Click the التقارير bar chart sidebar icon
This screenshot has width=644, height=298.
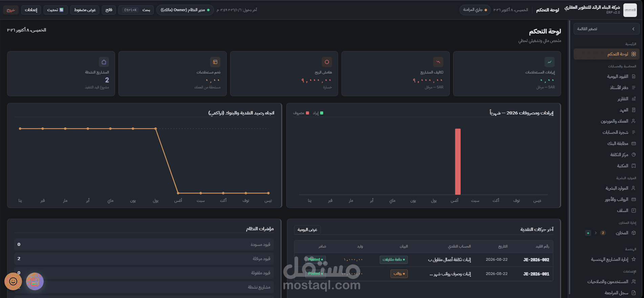point(634,99)
